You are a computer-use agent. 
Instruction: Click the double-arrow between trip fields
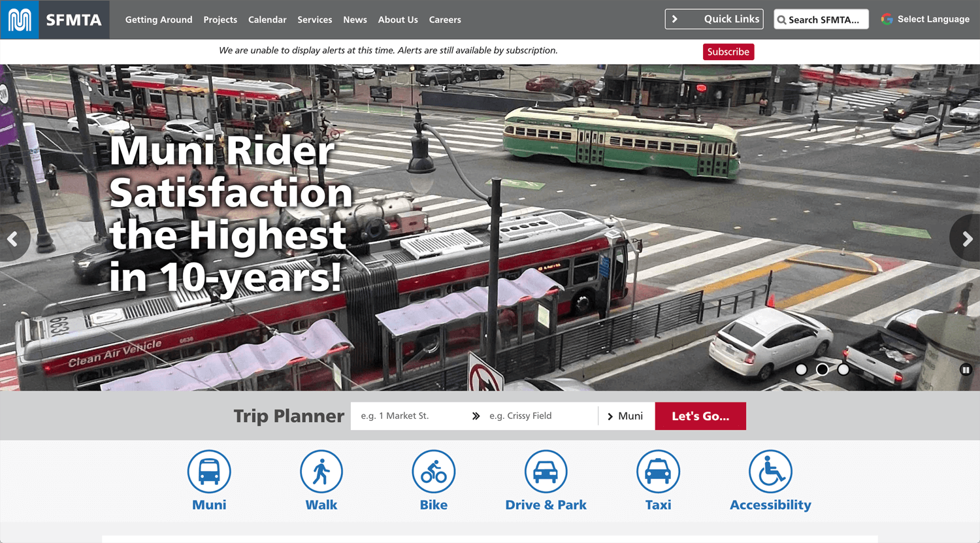(x=476, y=416)
